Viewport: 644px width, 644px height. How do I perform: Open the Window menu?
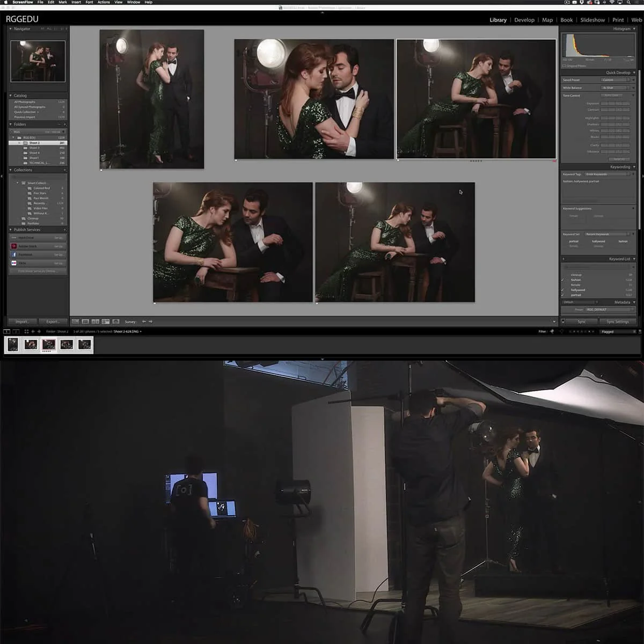[x=133, y=2]
